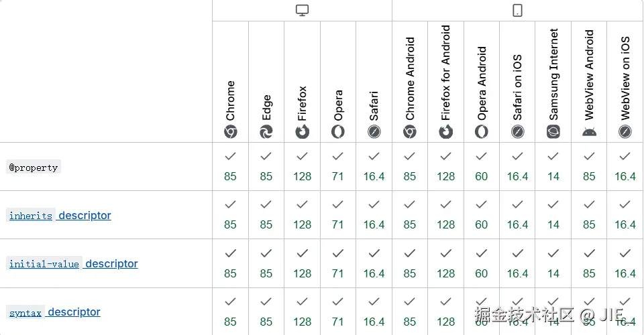The width and height of the screenshot is (644, 335).
Task: Expand Samsung Internet 14 cell for inherits
Action: click(x=553, y=214)
